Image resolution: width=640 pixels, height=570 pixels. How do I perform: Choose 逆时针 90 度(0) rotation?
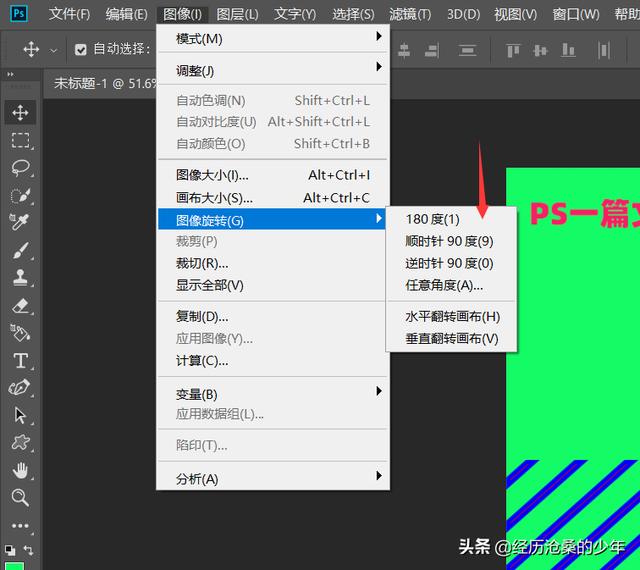coord(451,263)
